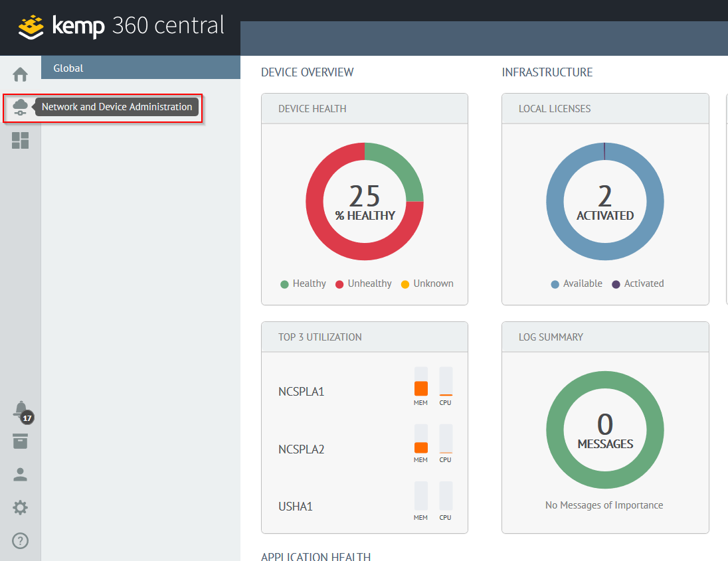
Task: Click the 2 Activated licenses donut chart
Action: (x=605, y=201)
